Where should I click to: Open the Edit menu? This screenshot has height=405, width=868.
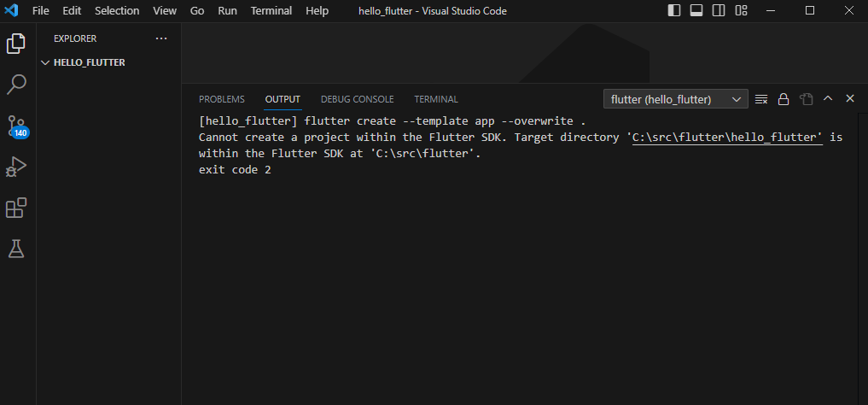coord(71,10)
